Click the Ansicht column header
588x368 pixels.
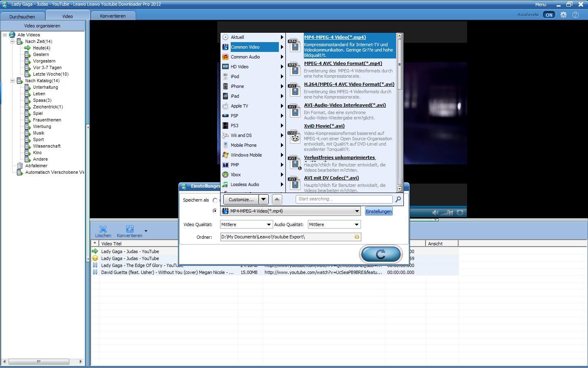(442, 244)
